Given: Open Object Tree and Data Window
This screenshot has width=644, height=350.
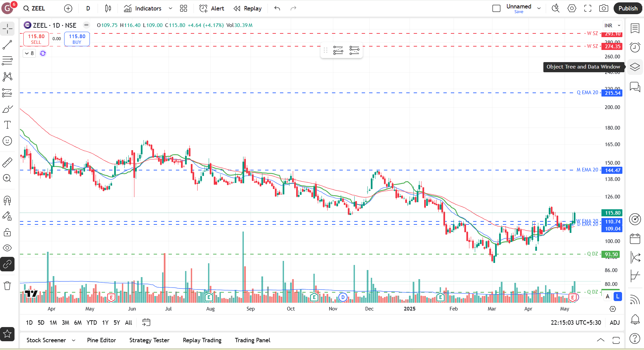Looking at the screenshot, I should pyautogui.click(x=635, y=67).
